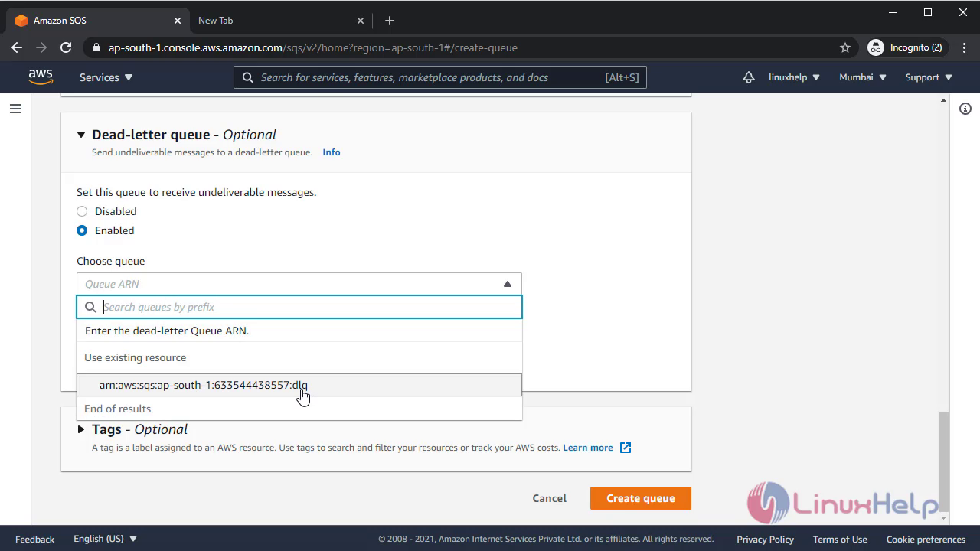Open the Privacy Policy link
The image size is (980, 551).
pos(765,540)
